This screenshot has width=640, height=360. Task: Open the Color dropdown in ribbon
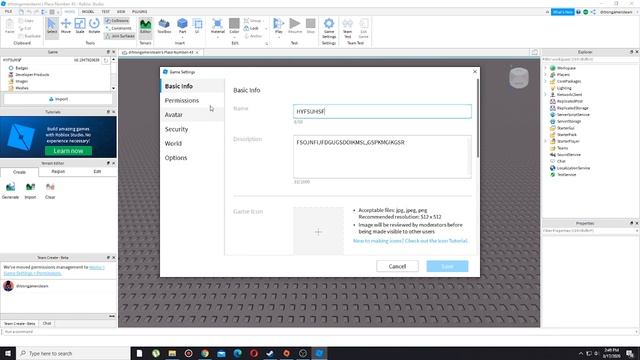(x=234, y=37)
